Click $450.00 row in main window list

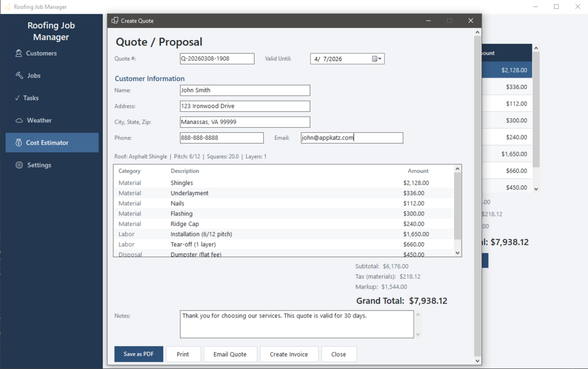507,187
